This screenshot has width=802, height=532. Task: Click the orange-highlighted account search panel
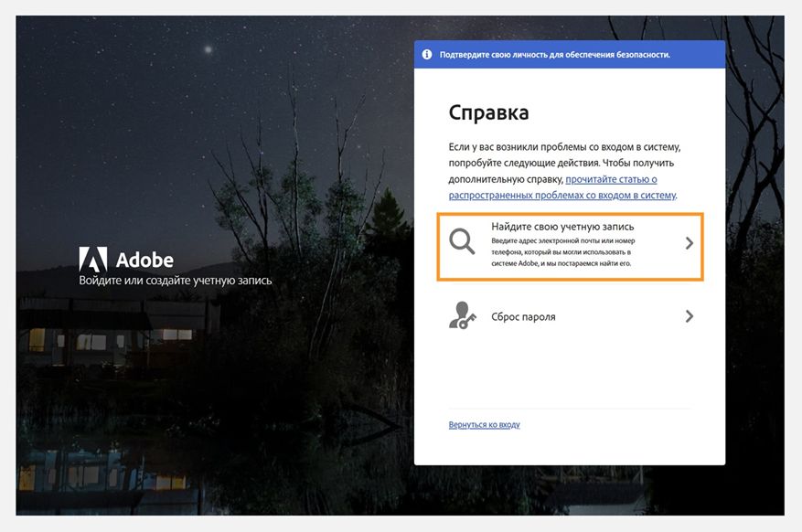coord(569,248)
